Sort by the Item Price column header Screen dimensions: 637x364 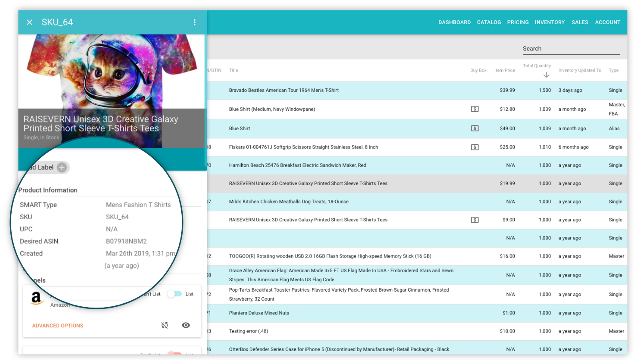point(504,70)
